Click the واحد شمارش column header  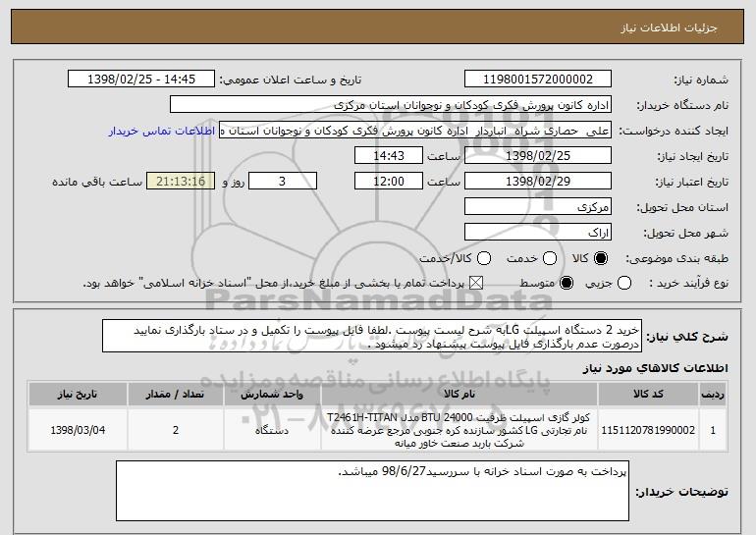pos(272,395)
